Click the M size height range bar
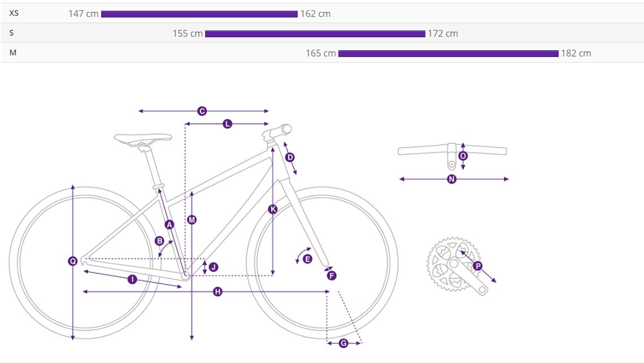 point(448,54)
